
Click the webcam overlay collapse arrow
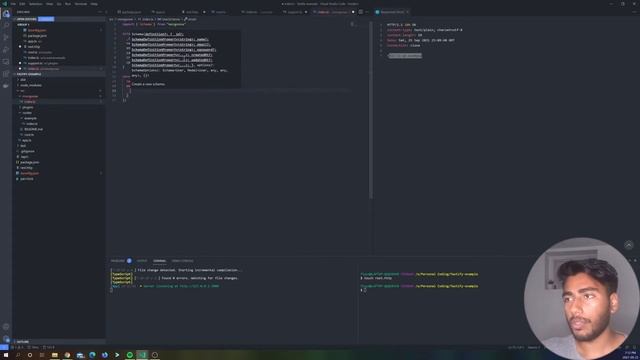tap(629, 245)
